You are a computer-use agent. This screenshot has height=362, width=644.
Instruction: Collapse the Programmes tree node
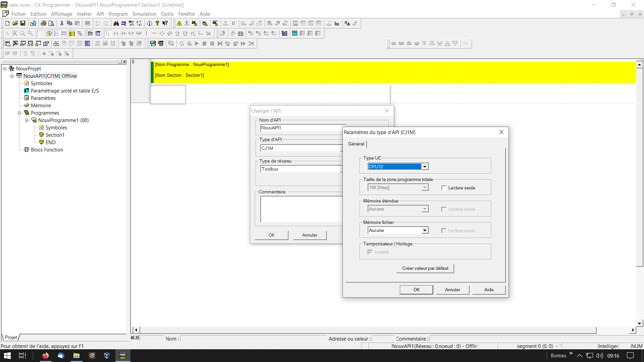[19, 113]
